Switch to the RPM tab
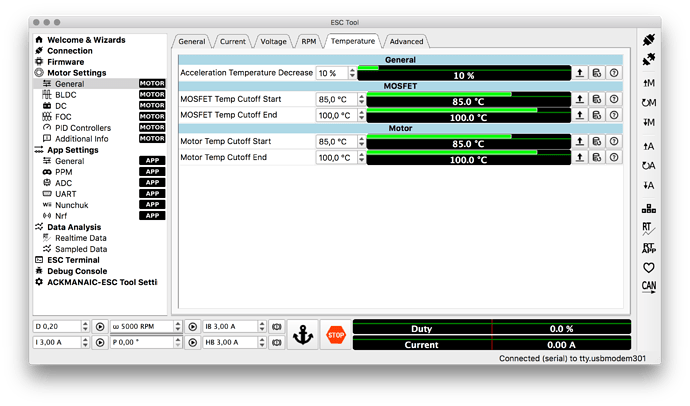 coord(308,42)
